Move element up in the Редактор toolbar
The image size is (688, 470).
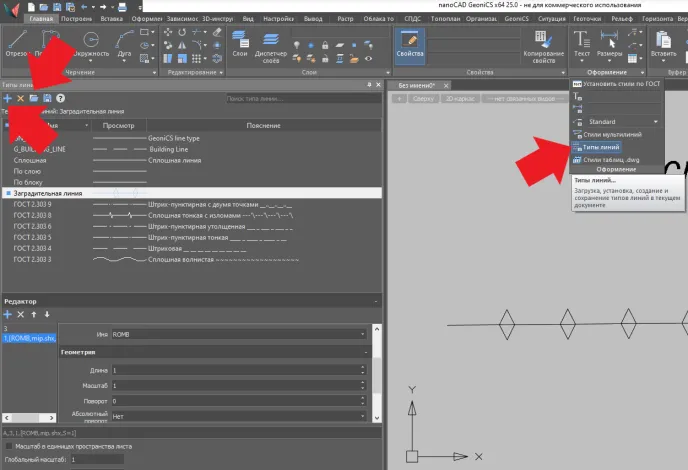[34, 314]
